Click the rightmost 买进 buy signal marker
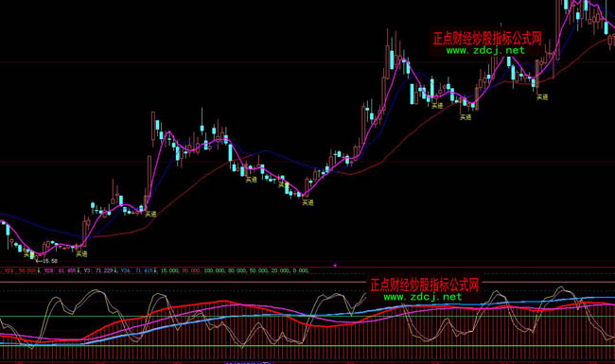 [x=542, y=96]
